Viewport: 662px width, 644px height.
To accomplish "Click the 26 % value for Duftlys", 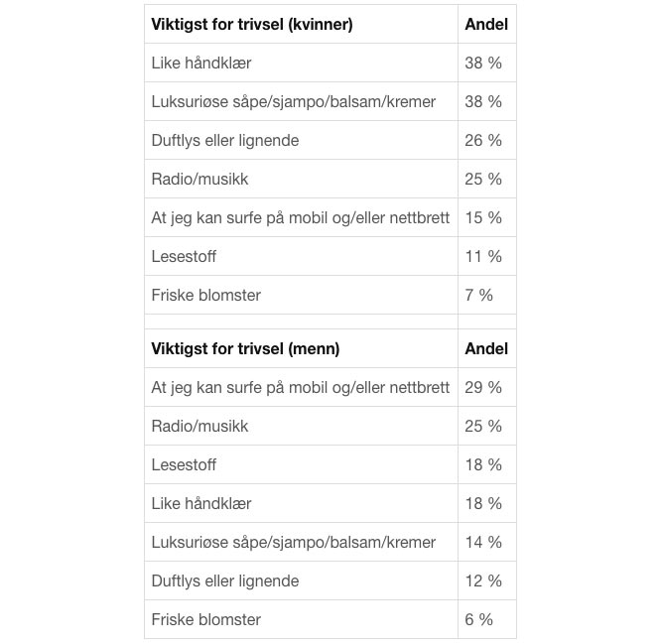I will coord(483,141).
